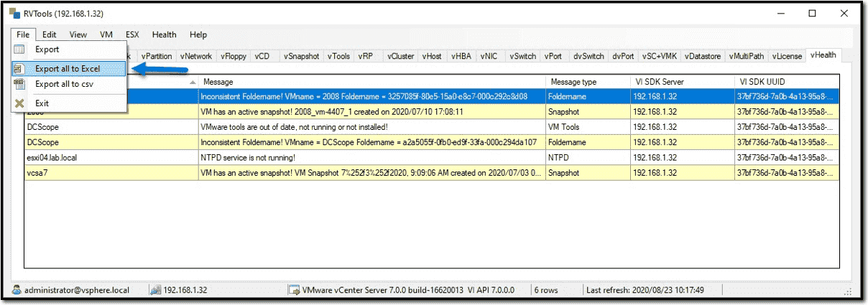Click the red X Exit icon
868x305 pixels.
click(x=19, y=103)
